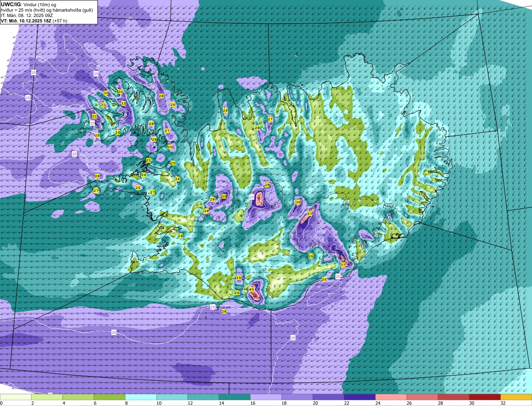Click the pink 24–26 legend swatch
Screen dimensions: 532x406
point(391,397)
